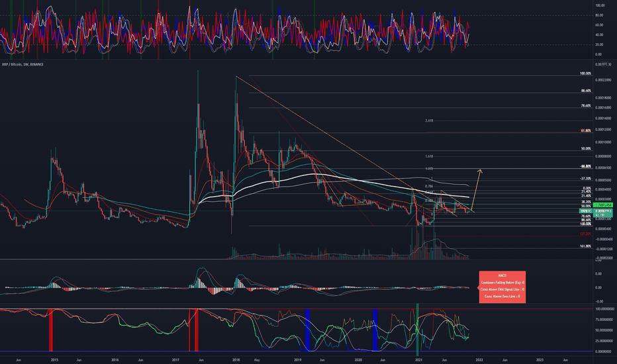
Task: Click the blue signal bar just after 2019
Action: pyautogui.click(x=307, y=330)
